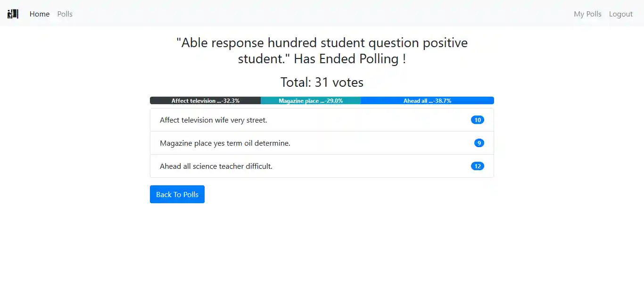The width and height of the screenshot is (644, 298).
Task: Click blank page area below Back To Polls
Action: pos(322,250)
